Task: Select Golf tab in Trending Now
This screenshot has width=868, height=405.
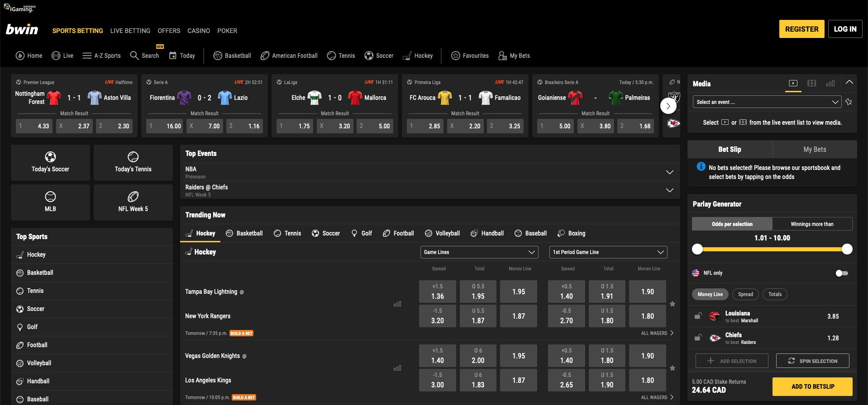Action: 362,233
